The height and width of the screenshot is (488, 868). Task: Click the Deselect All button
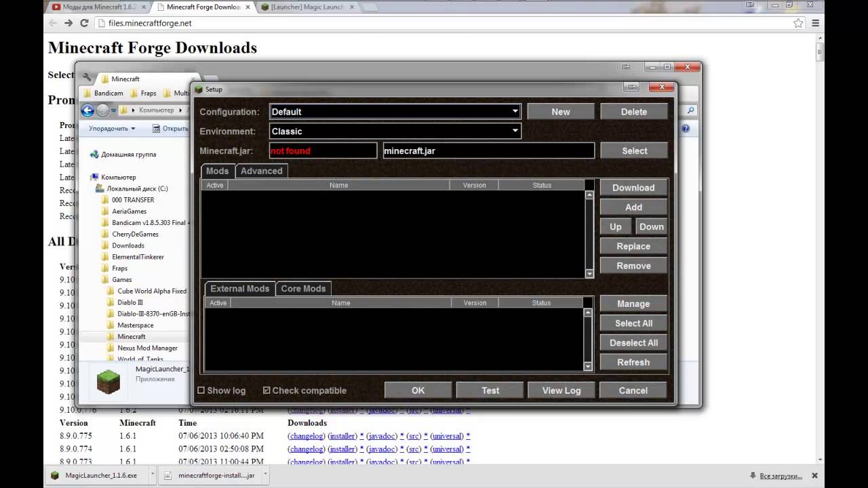coord(633,343)
